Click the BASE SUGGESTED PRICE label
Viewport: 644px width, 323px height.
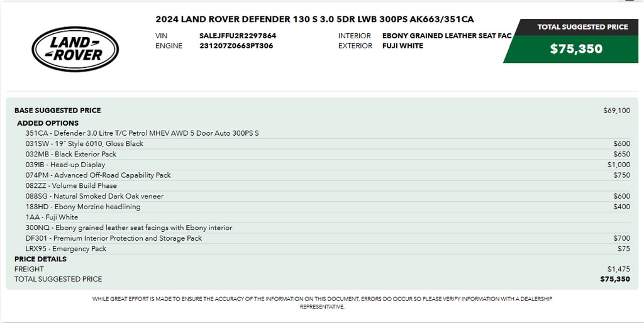point(57,111)
